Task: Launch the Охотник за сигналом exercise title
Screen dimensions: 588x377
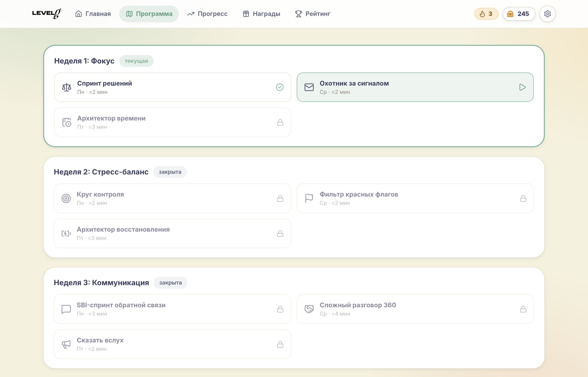Action: pyautogui.click(x=354, y=83)
